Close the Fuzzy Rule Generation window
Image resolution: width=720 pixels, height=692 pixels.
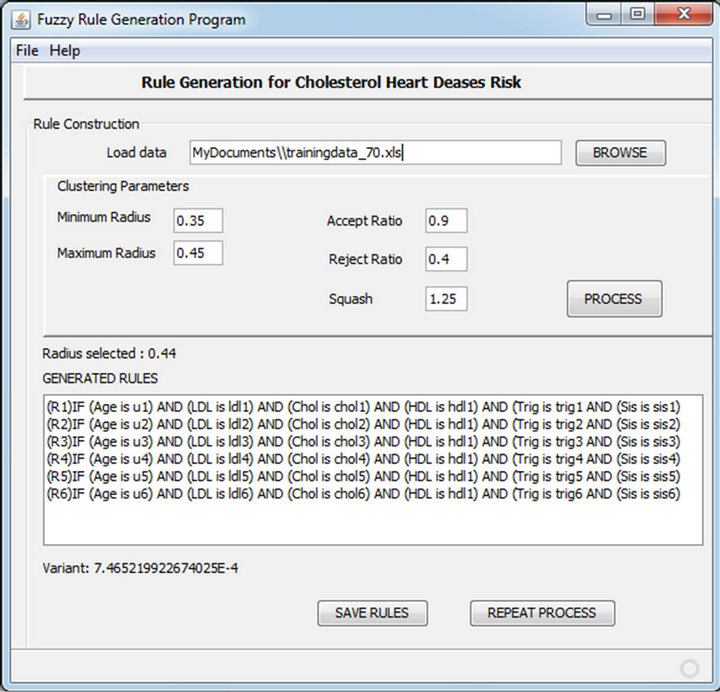(684, 15)
